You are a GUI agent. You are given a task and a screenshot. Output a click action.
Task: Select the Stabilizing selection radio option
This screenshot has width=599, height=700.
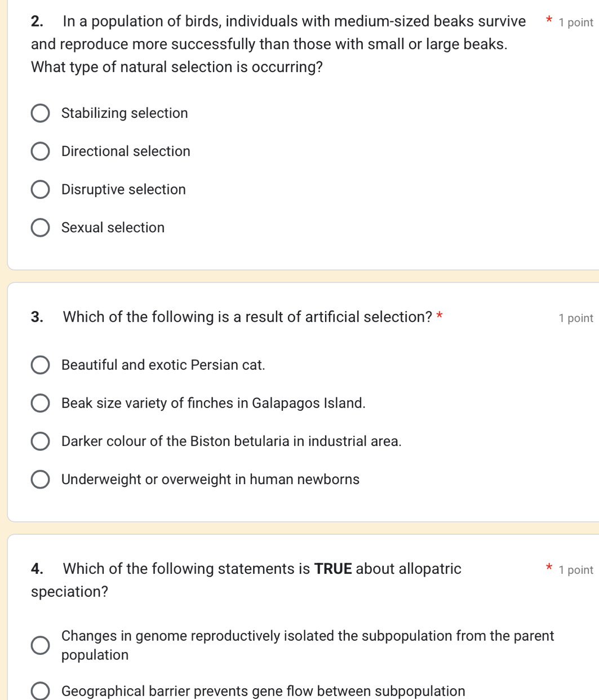(39, 113)
